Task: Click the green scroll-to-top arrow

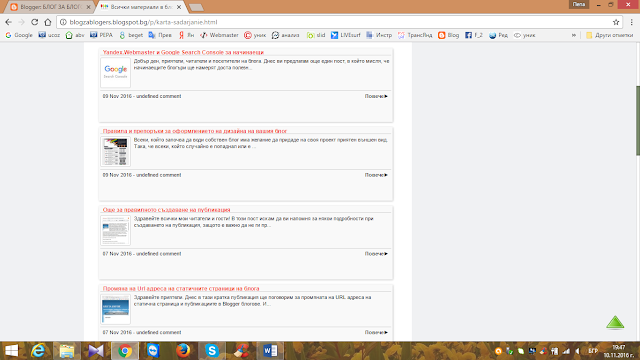Action: (615, 322)
